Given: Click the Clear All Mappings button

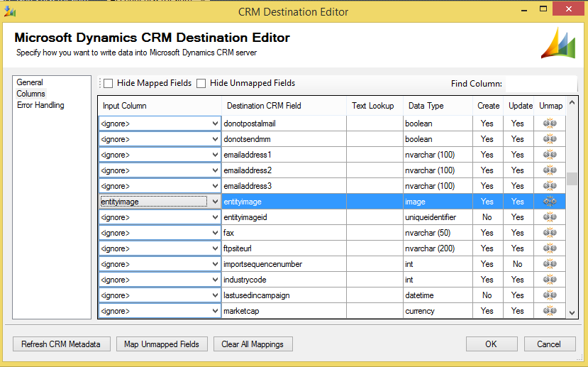Looking at the screenshot, I should click(253, 344).
